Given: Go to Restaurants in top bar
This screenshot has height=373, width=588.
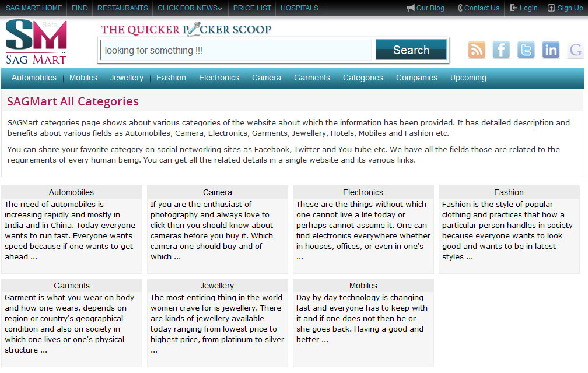Looking at the screenshot, I should pos(123,8).
